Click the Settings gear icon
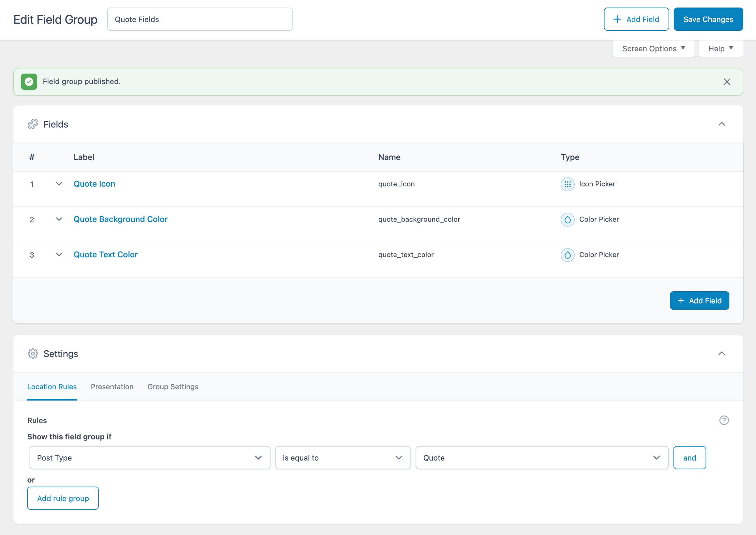Viewport: 756px width, 535px height. pos(32,354)
